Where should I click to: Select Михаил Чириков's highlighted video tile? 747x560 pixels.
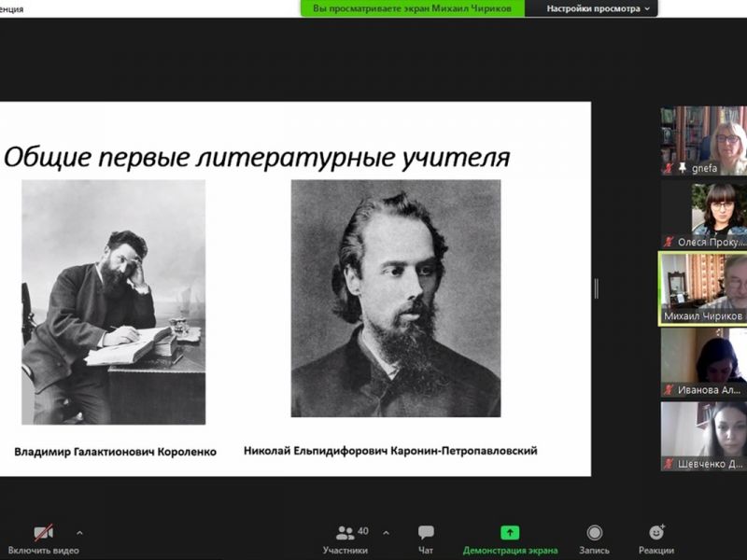coord(704,287)
